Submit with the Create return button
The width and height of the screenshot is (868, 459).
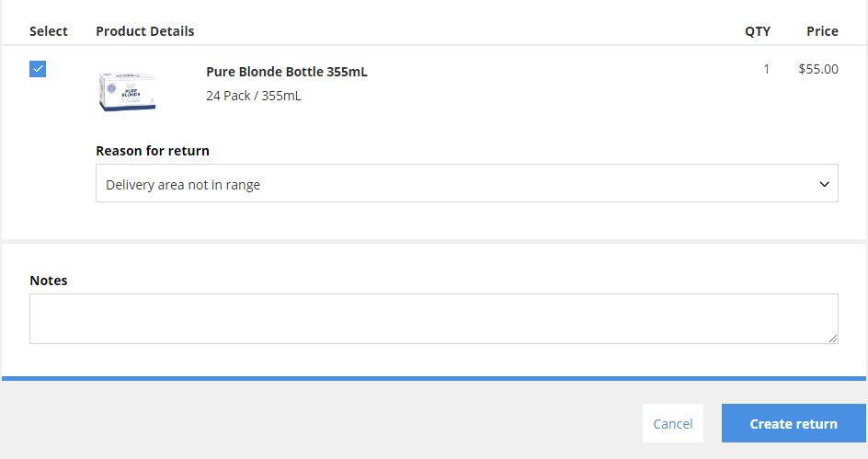coord(794,423)
